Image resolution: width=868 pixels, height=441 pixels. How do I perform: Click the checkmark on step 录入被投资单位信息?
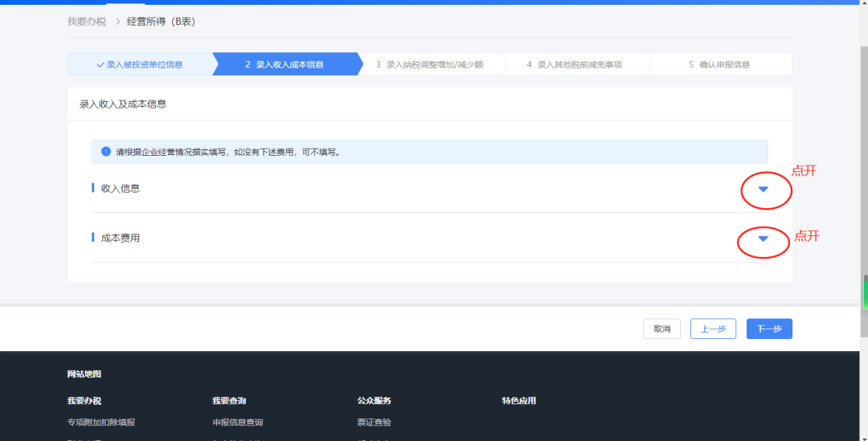point(100,64)
